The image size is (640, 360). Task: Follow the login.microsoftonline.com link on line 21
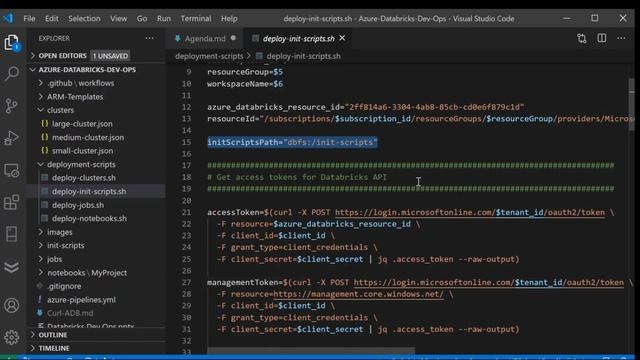470,212
